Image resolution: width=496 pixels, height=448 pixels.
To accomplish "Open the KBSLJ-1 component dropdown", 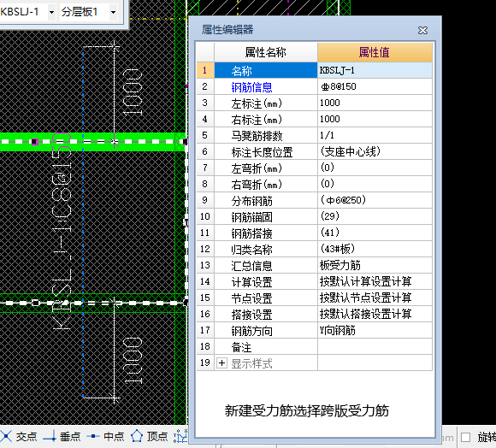I will click(x=51, y=12).
